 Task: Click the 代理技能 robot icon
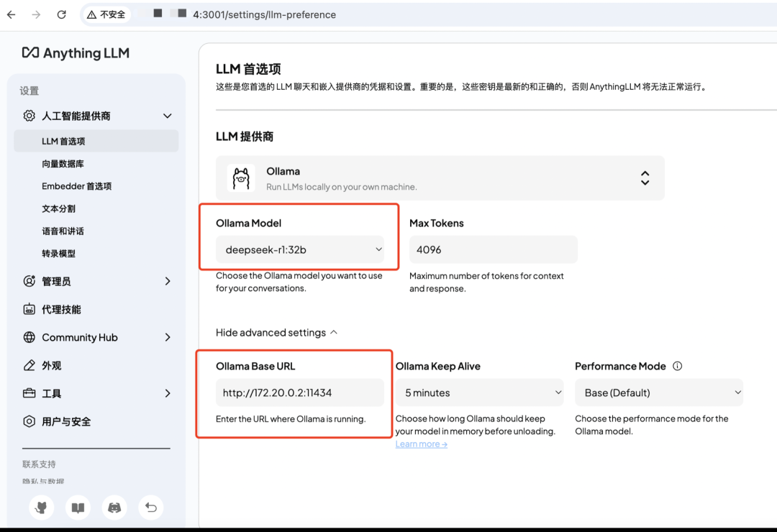(29, 309)
